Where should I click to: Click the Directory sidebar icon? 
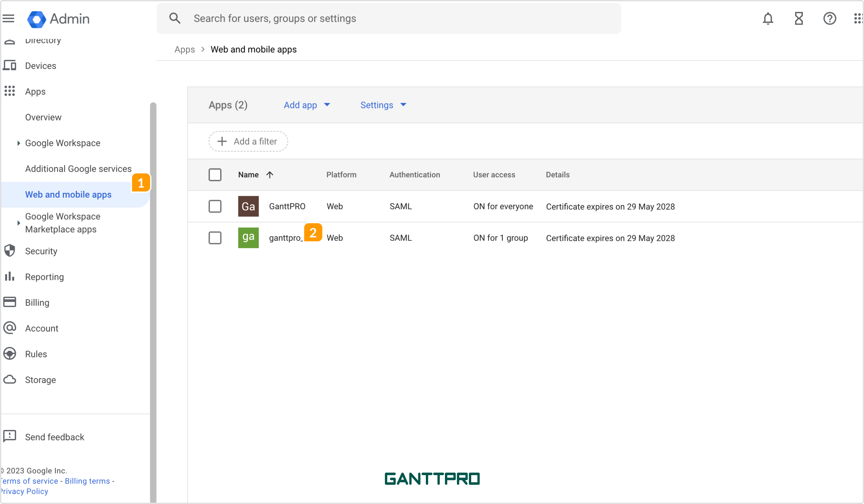[10, 42]
